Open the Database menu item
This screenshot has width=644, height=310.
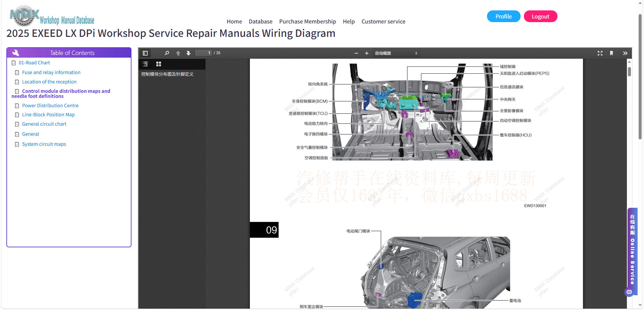[x=261, y=21]
